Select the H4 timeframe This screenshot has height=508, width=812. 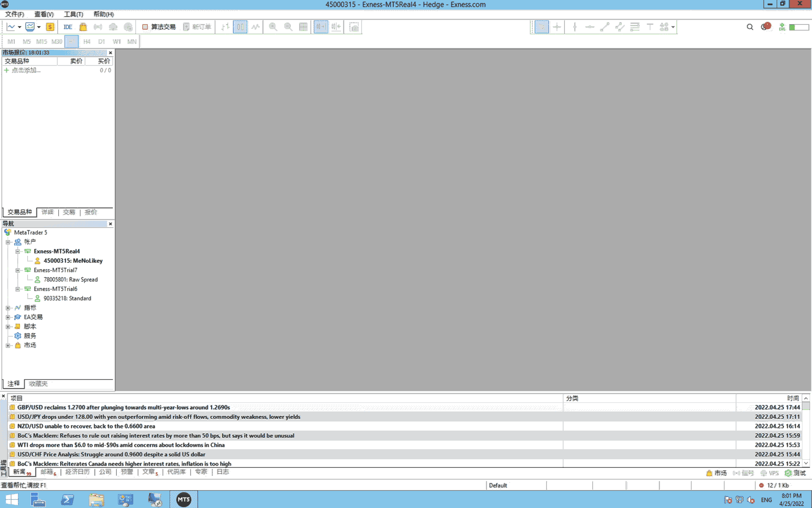click(86, 42)
